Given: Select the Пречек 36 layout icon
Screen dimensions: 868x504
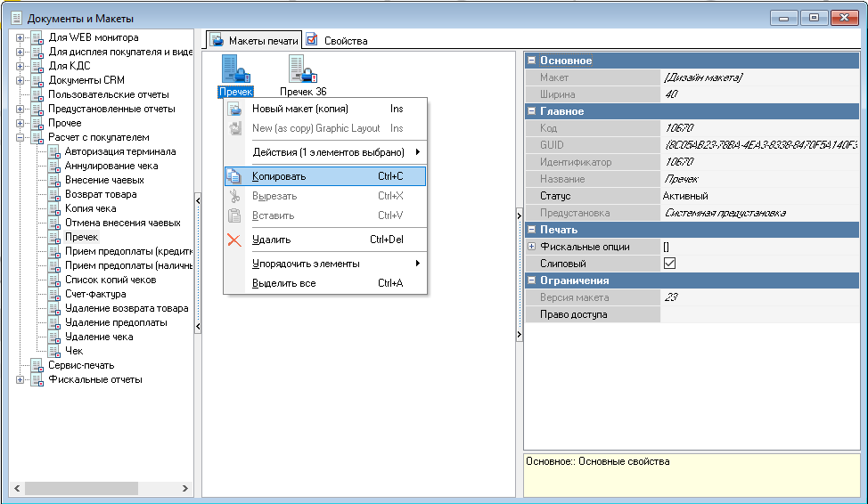Looking at the screenshot, I should 302,69.
